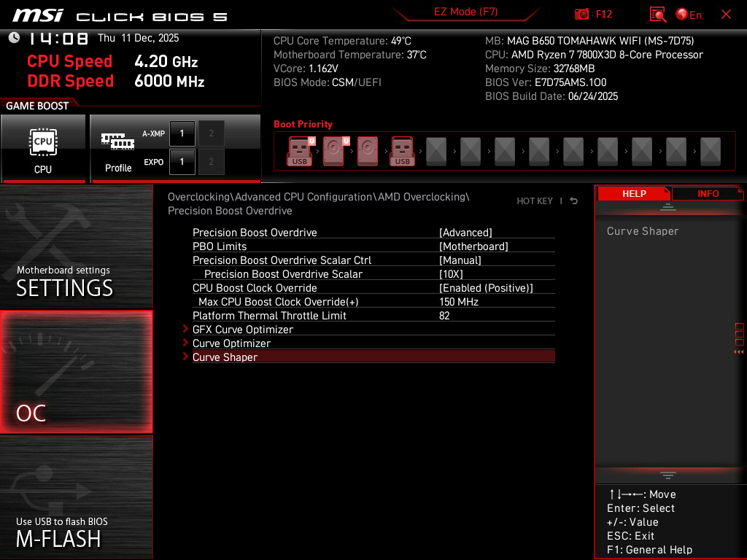Viewport: 747px width, 560px height.
Task: Switch to EZ Mode (F7)
Action: pos(466,12)
